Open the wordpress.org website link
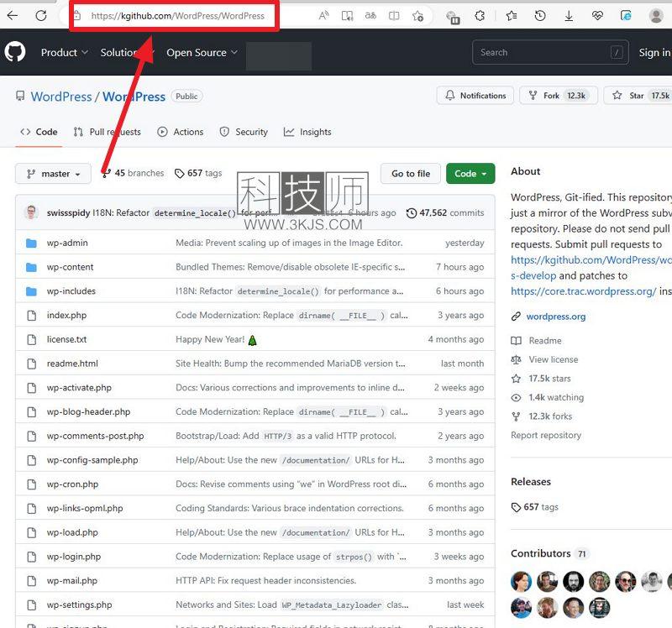Image resolution: width=672 pixels, height=628 pixels. point(556,317)
